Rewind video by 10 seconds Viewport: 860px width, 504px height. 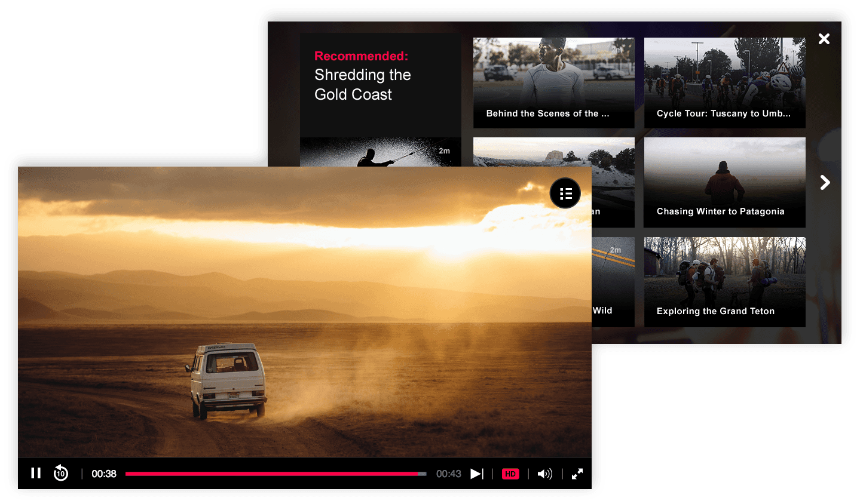pyautogui.click(x=61, y=474)
